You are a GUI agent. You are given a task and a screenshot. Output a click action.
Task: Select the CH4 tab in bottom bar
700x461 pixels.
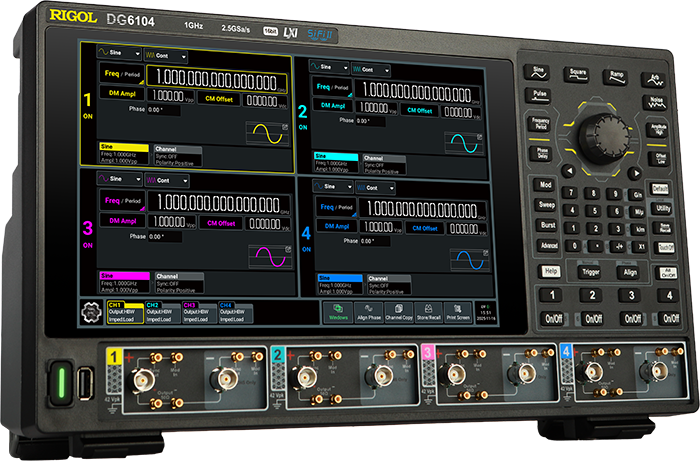(234, 311)
